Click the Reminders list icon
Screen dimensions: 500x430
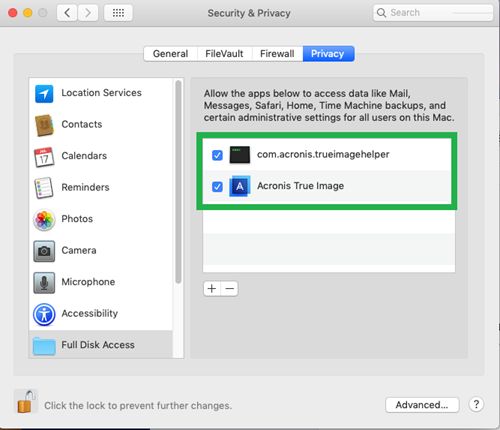(44, 188)
